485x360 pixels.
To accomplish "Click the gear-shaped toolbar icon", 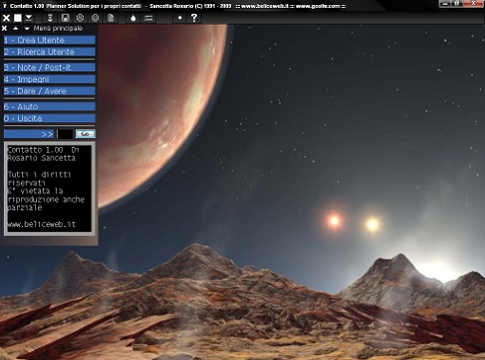I will coord(80,18).
